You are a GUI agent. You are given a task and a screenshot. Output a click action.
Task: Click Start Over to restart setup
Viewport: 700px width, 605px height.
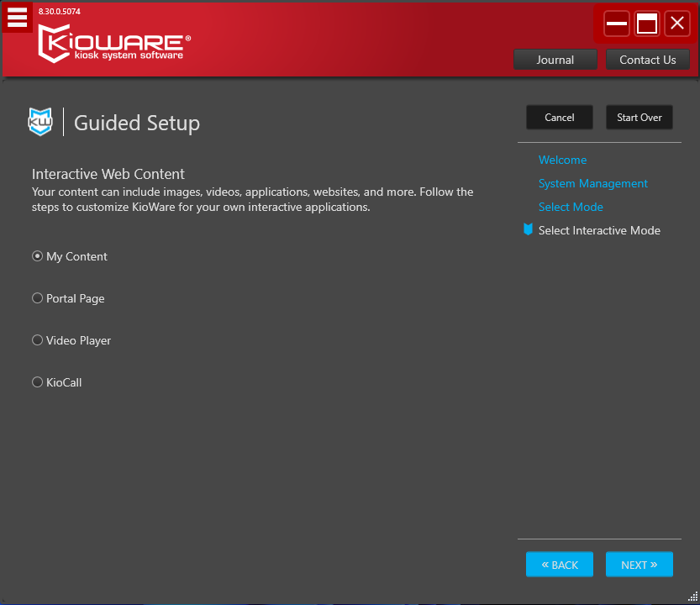coord(639,117)
